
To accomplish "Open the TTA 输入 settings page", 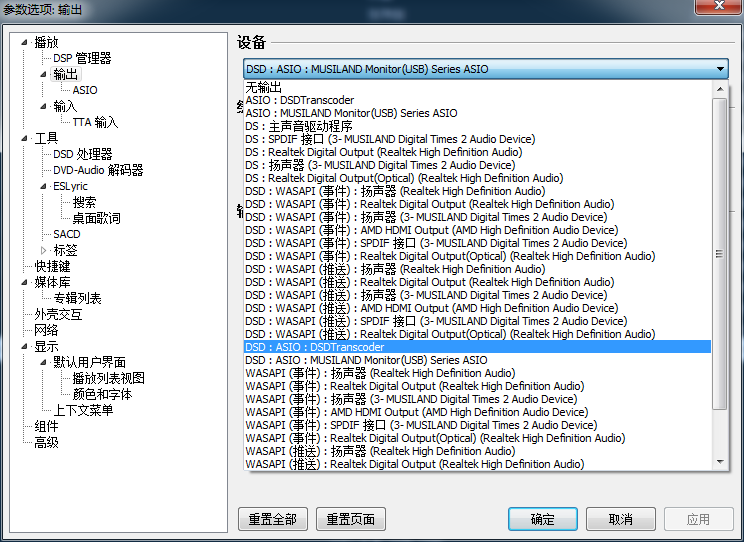I will (95, 122).
